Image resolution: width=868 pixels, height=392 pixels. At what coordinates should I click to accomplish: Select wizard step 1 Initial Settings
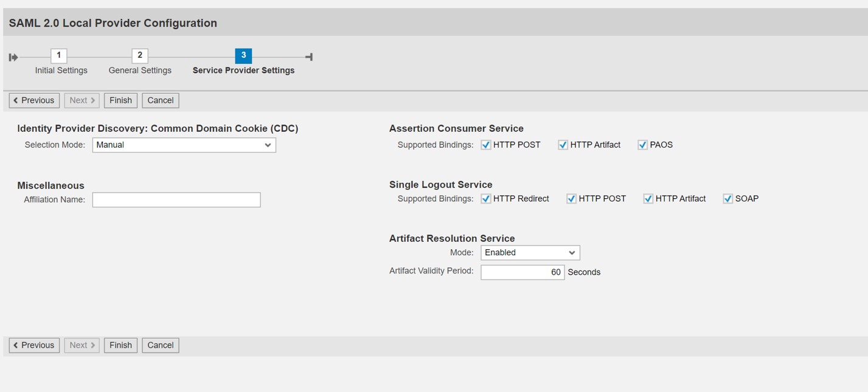(59, 55)
